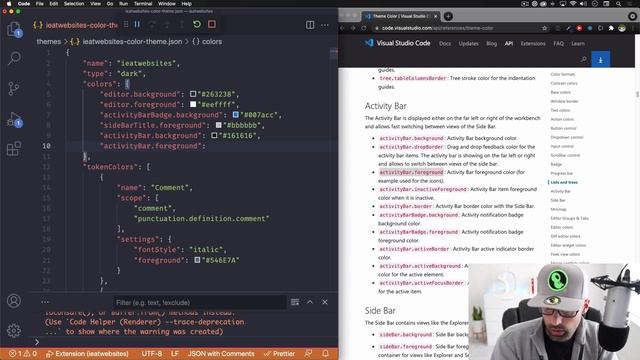Open the feedback icon in the status bar
Screen dimensions: 640x360
309,353
